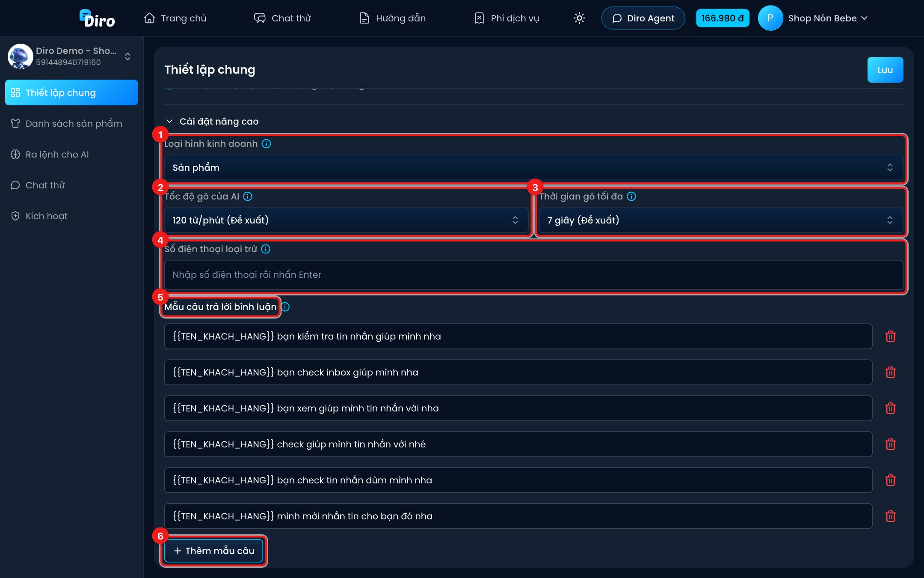Click the Diro logo
This screenshot has width=924, height=578.
tap(97, 18)
